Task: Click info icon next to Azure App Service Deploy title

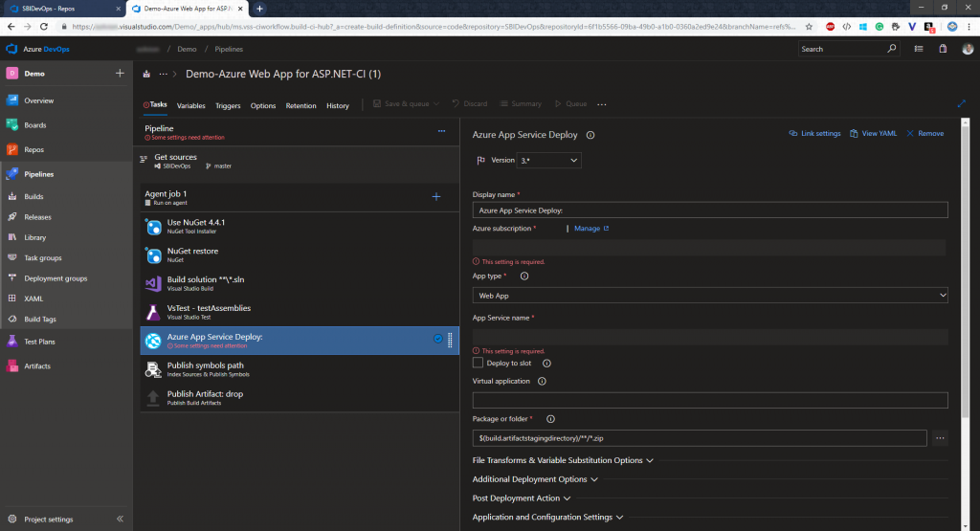Action: click(590, 135)
